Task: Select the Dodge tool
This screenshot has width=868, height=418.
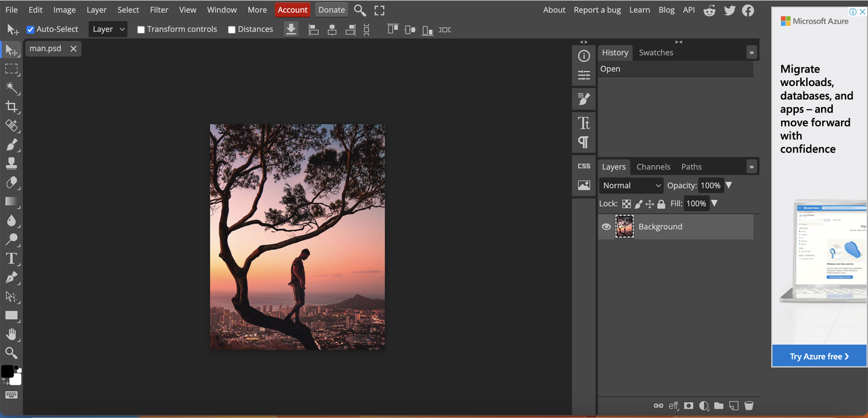Action: pyautogui.click(x=12, y=240)
